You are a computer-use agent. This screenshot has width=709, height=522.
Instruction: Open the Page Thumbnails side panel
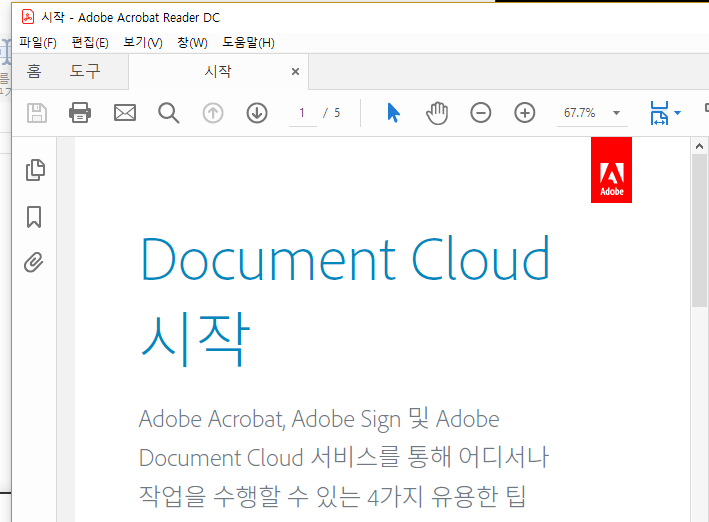coord(35,170)
